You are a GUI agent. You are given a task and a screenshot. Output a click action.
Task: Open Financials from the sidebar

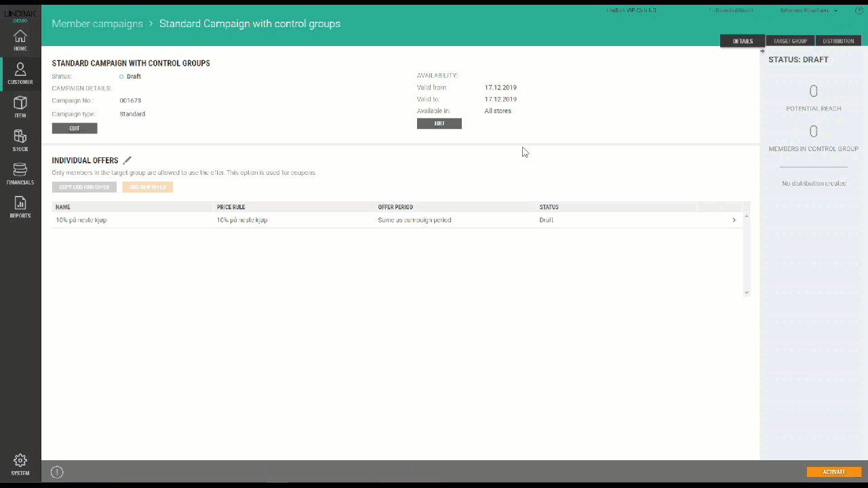tap(20, 174)
